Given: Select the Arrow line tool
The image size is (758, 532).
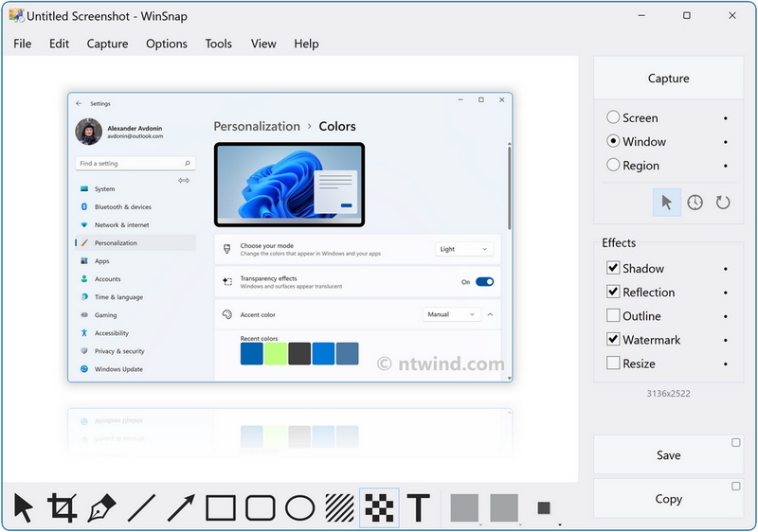Looking at the screenshot, I should (181, 508).
